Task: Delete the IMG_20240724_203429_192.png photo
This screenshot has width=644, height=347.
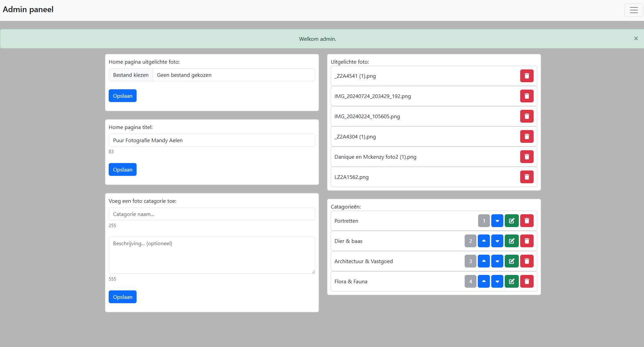Action: point(527,96)
